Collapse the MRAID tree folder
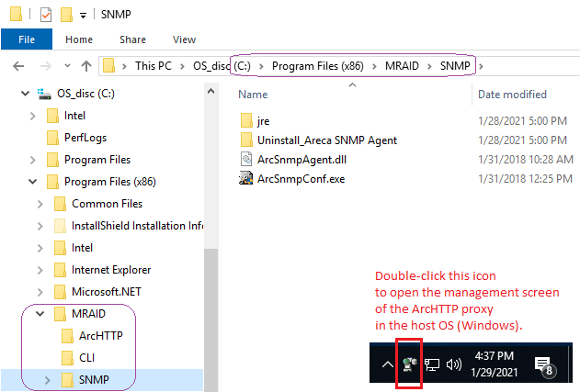This screenshot has width=580, height=392. point(40,314)
